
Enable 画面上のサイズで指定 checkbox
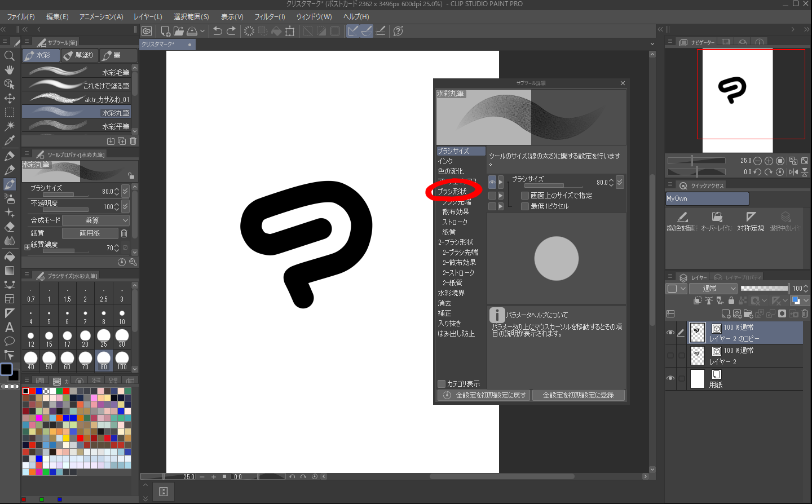tap(525, 196)
